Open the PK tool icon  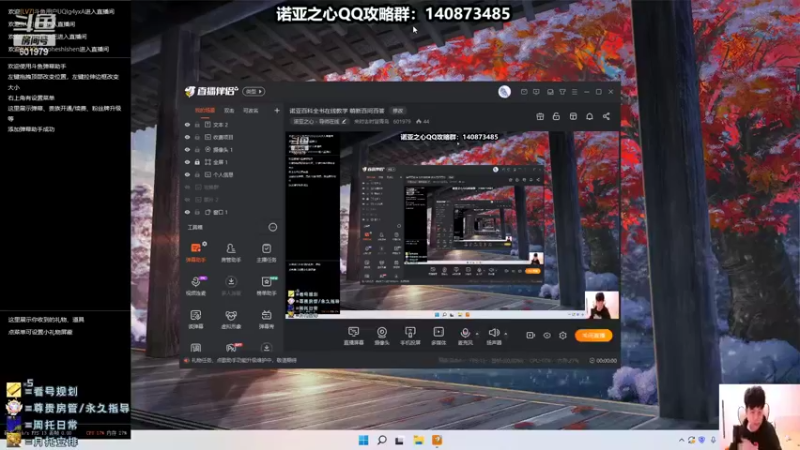[231, 348]
